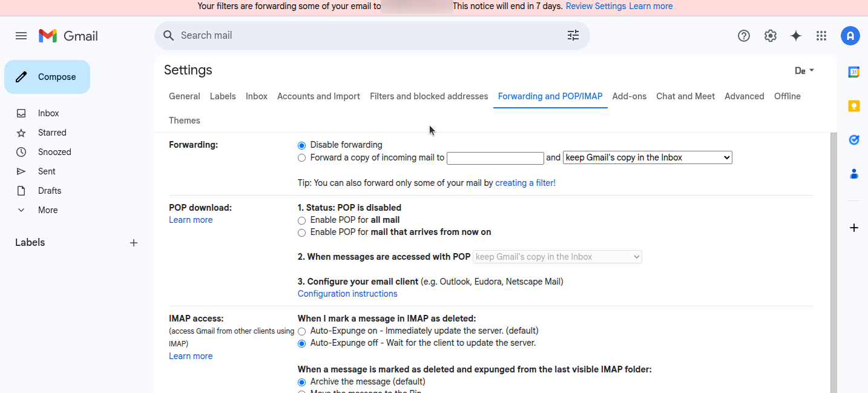The image size is (868, 393).
Task: Open Google Keep side panel icon
Action: pyautogui.click(x=854, y=106)
